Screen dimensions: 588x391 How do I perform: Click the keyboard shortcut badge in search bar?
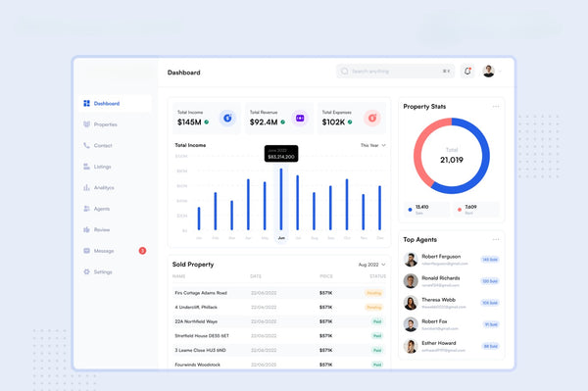point(446,71)
